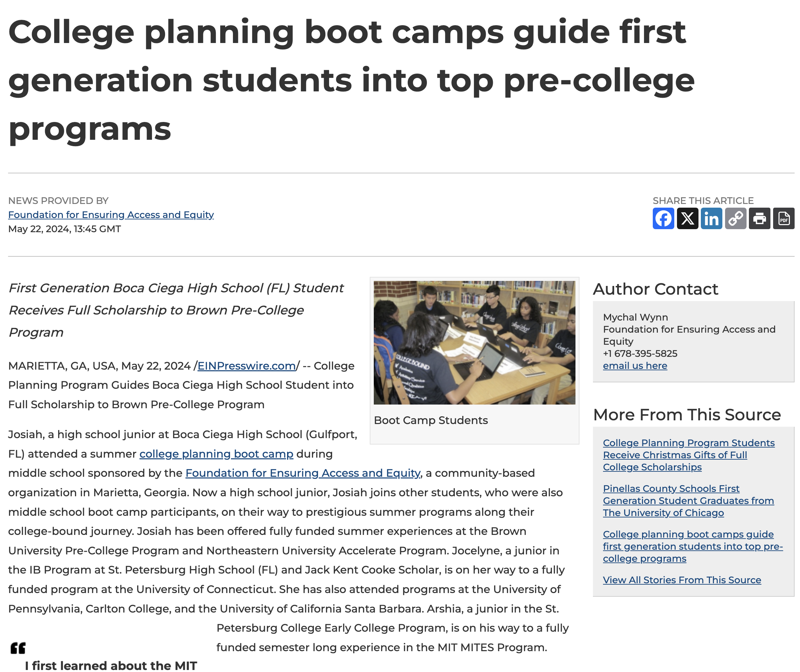This screenshot has width=800, height=672.
Task: Click the article headline
Action: (351, 80)
